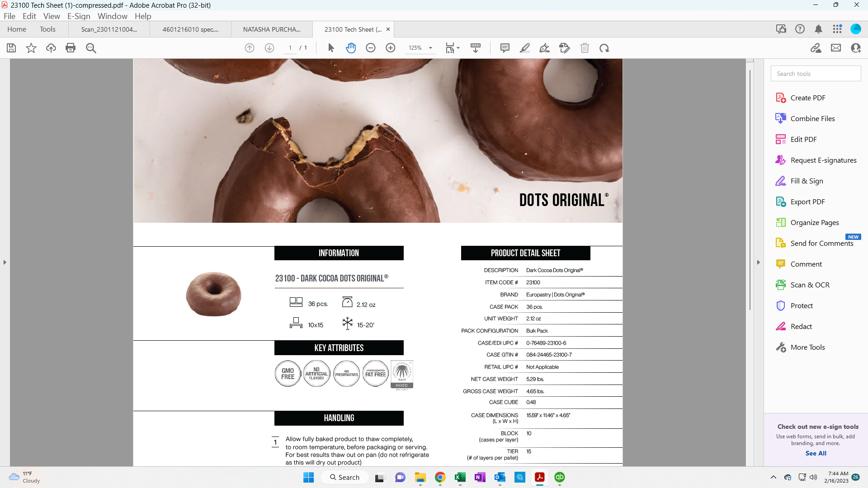Go to previous page arrow
868x488 pixels.
250,48
